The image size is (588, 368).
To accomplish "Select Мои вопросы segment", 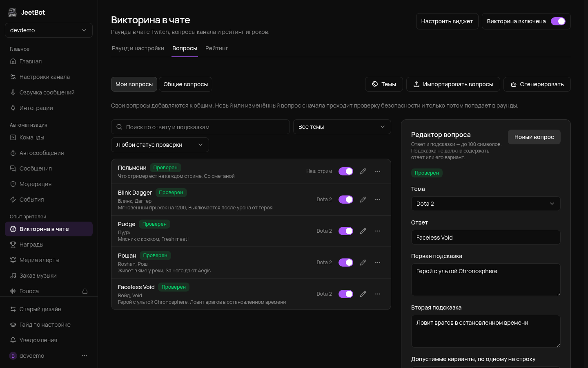I will pyautogui.click(x=134, y=84).
